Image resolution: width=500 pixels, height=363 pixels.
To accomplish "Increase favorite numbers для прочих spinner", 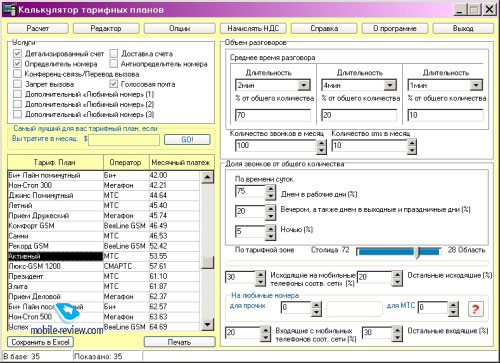I will pyautogui.click(x=316, y=305).
